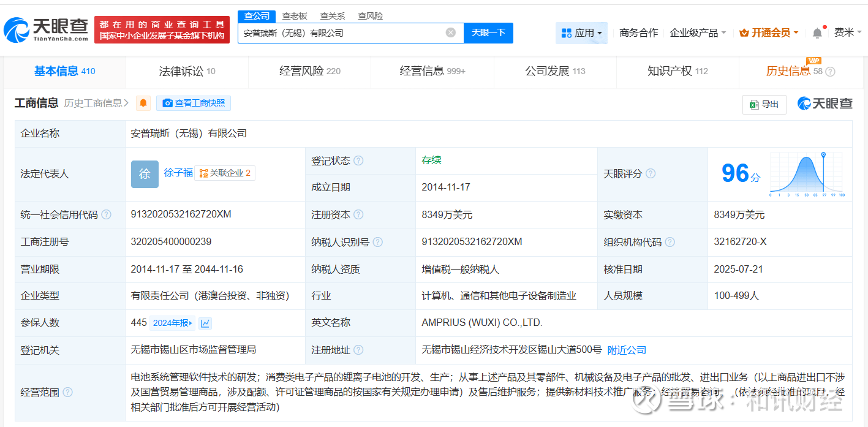Screen dimensions: 868x427
Task: Select the 查风险 search tab
Action: click(x=370, y=16)
